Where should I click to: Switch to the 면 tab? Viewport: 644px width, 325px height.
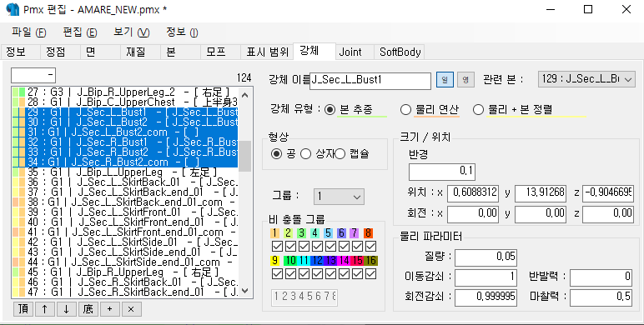coord(100,52)
